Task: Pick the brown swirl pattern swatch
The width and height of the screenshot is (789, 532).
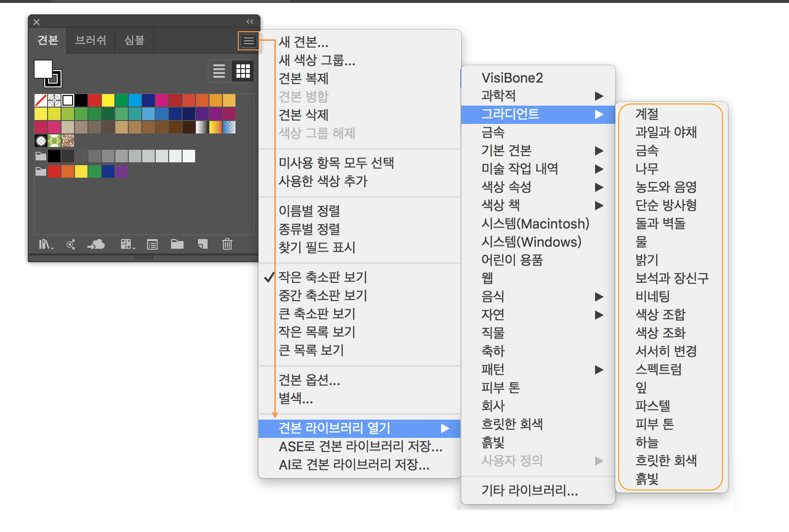Action: tap(68, 141)
